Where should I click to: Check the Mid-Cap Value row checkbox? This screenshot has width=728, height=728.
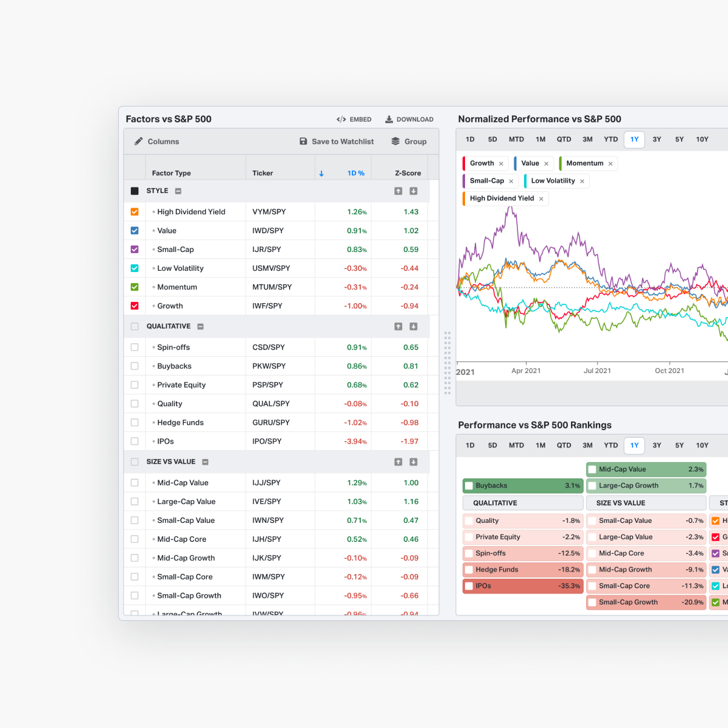coord(135,483)
